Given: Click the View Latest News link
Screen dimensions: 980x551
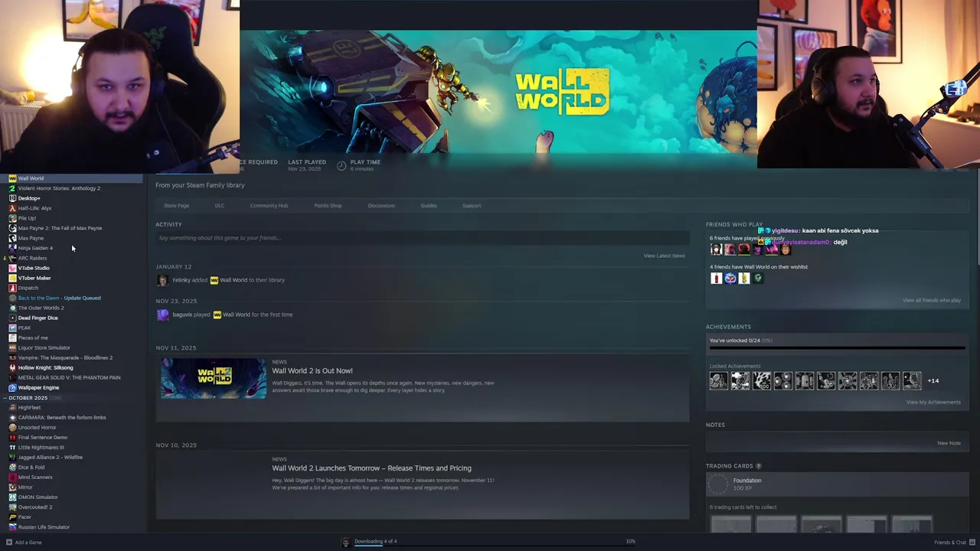Looking at the screenshot, I should (x=665, y=256).
